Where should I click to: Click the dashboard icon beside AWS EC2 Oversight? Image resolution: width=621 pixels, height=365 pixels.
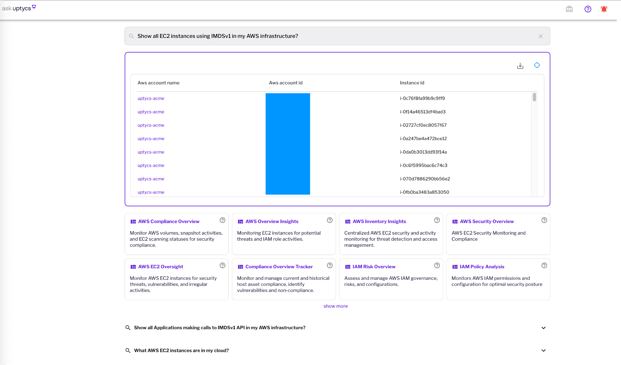(x=133, y=267)
